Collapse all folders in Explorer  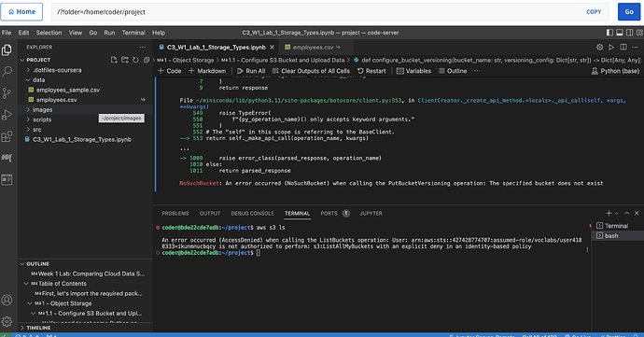pos(147,60)
